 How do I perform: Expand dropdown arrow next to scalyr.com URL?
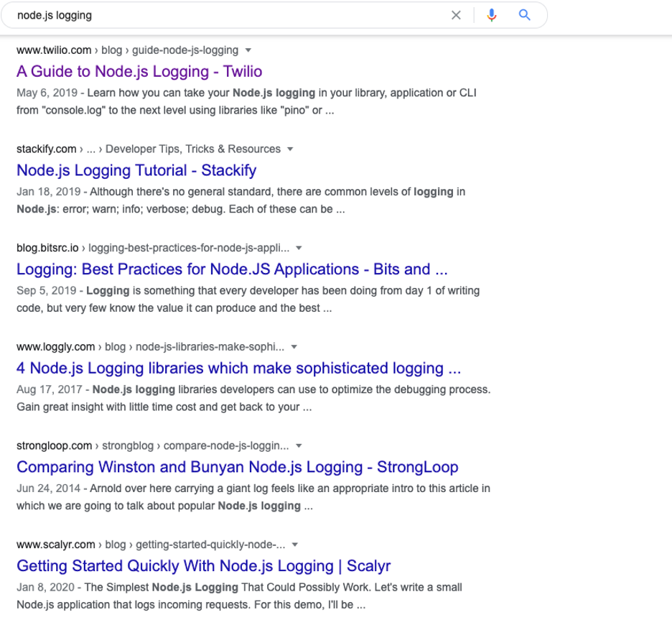pyautogui.click(x=295, y=545)
